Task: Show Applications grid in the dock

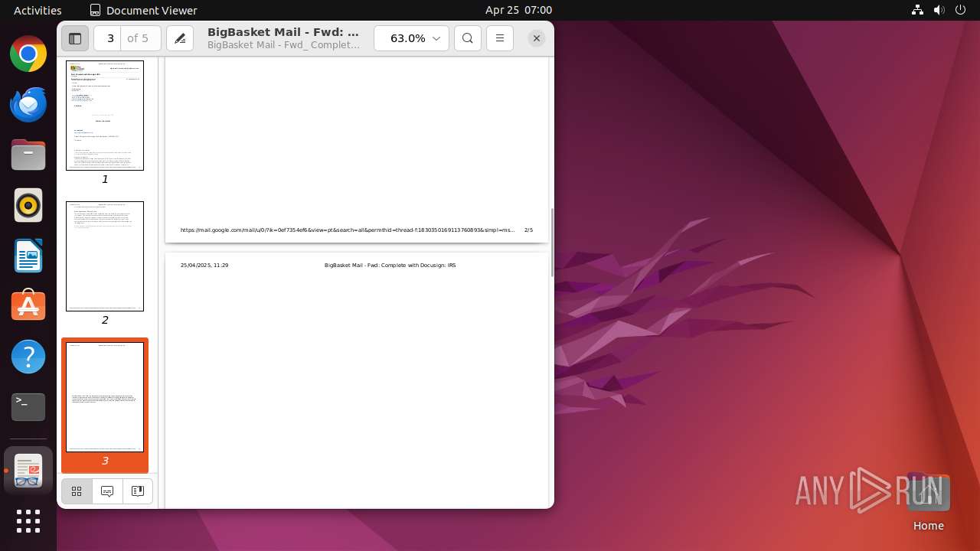Action: pos(28,521)
